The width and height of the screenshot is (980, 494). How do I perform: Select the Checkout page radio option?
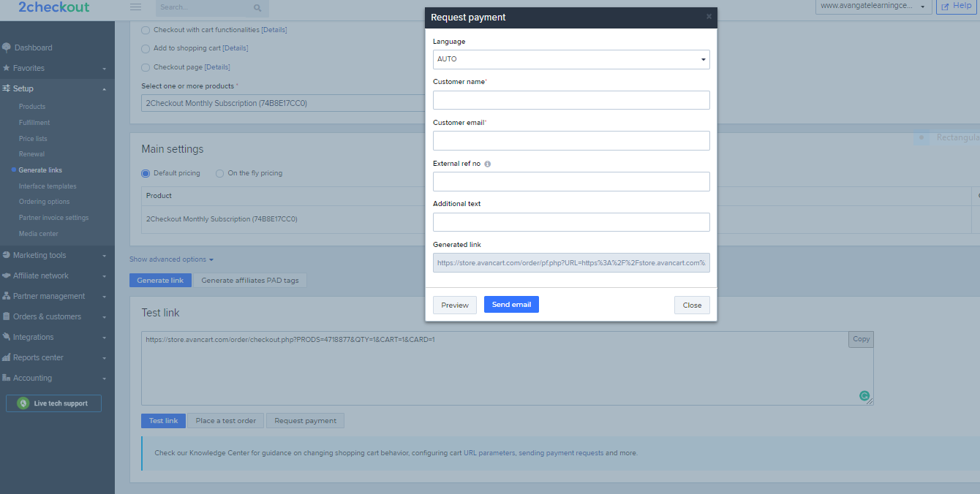click(x=146, y=67)
